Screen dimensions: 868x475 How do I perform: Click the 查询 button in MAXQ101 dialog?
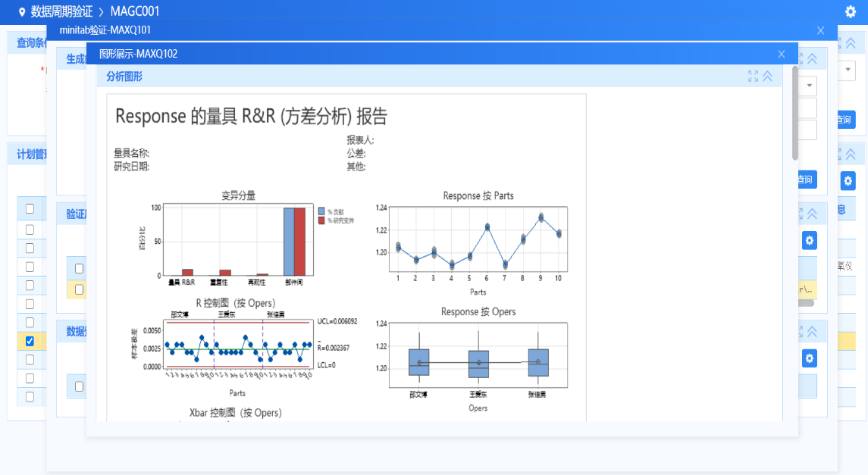point(807,179)
